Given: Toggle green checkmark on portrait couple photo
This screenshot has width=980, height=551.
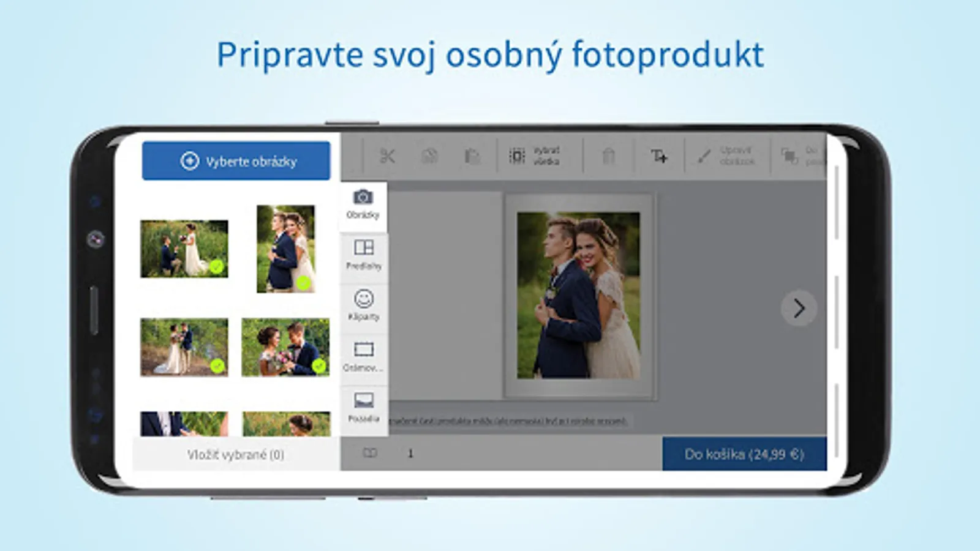Looking at the screenshot, I should tap(304, 283).
